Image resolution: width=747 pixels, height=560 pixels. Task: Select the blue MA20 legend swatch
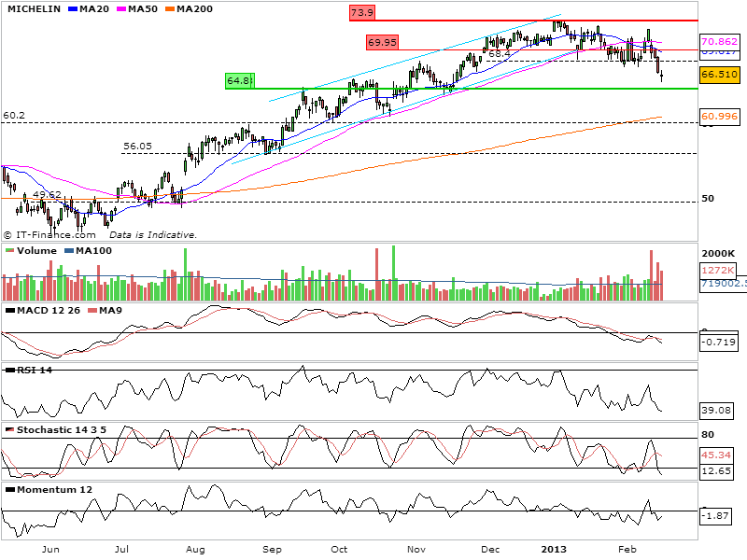[x=73, y=9]
